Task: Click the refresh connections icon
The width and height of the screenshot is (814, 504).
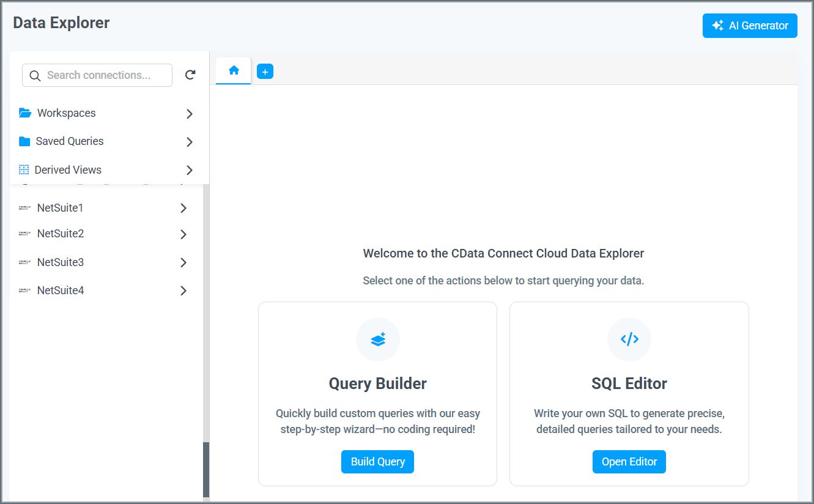Action: [x=190, y=74]
